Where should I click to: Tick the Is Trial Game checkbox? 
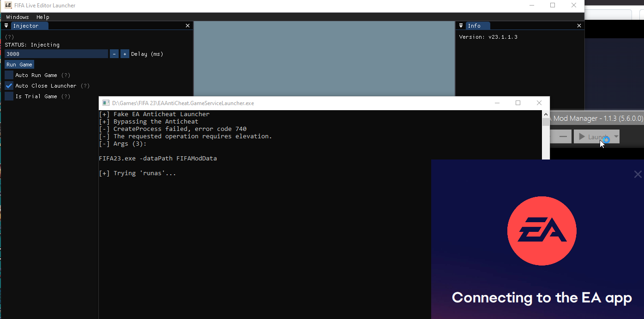9,96
